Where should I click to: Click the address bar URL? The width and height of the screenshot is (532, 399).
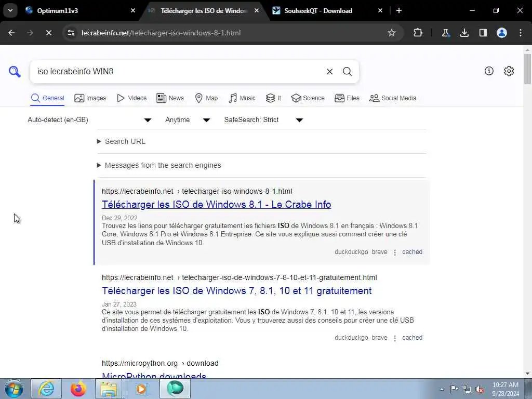[161, 33]
